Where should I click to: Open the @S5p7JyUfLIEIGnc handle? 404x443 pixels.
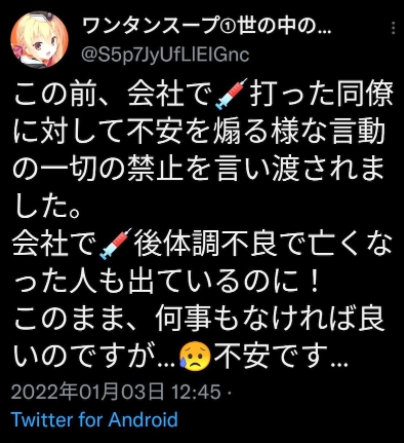tap(165, 54)
